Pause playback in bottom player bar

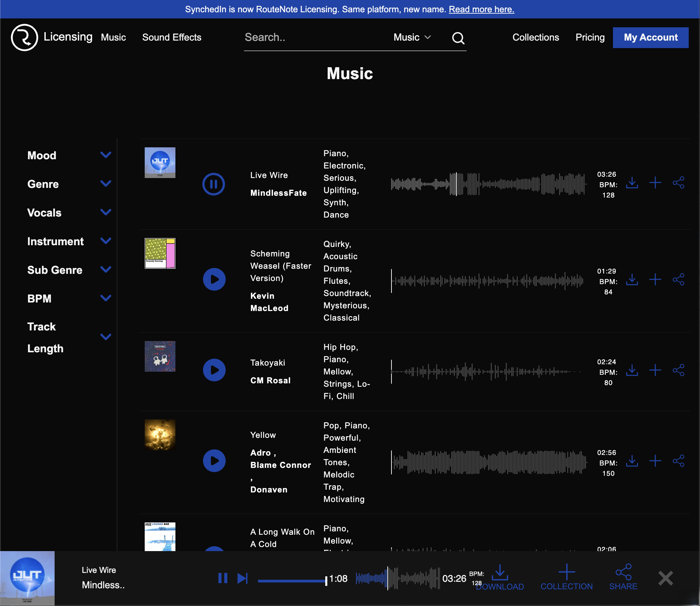coord(223,578)
